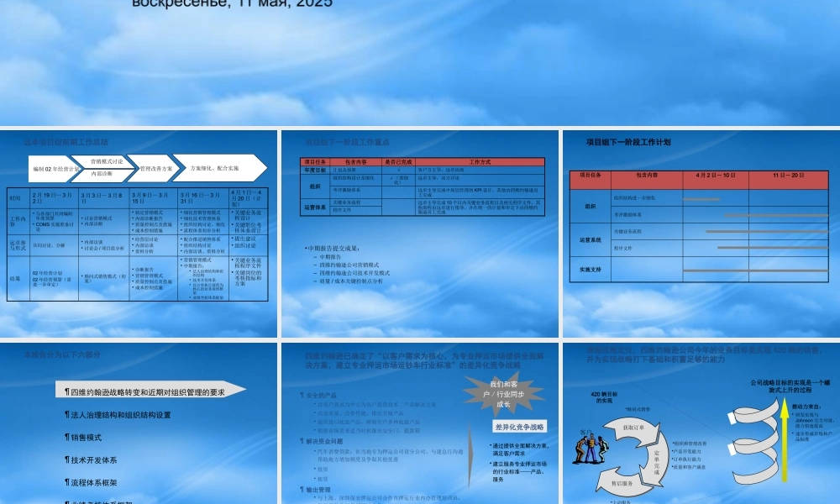The image size is (840, 504).
Task: Open the slide thumbnail titled 项目组下一阶段工作计划
Action: (x=701, y=234)
